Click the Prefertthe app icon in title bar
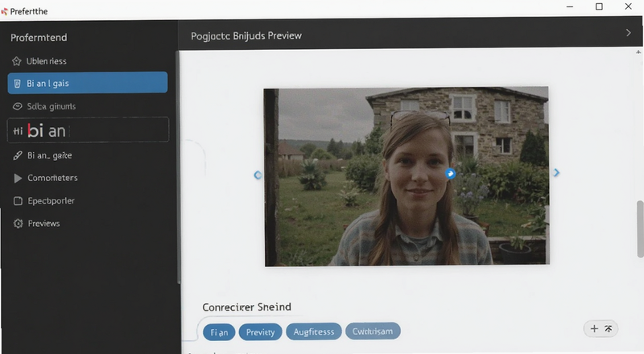Viewport: 644px width, 354px height. click(x=5, y=11)
